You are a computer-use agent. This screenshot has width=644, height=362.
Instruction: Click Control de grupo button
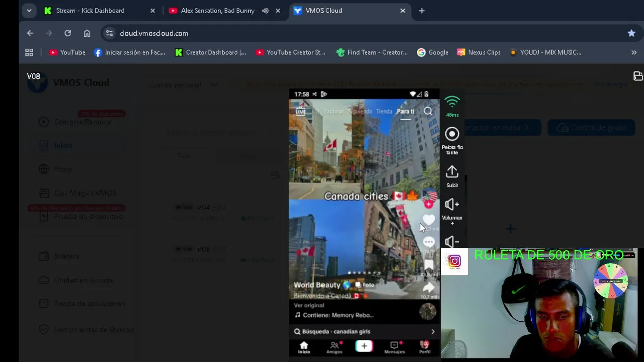tap(591, 128)
